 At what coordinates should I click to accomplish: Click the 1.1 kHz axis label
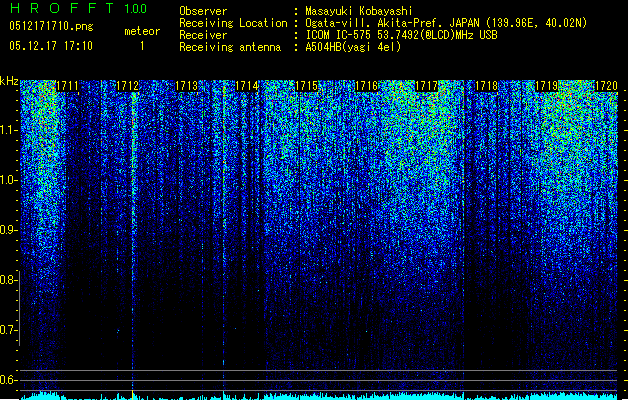(8, 130)
